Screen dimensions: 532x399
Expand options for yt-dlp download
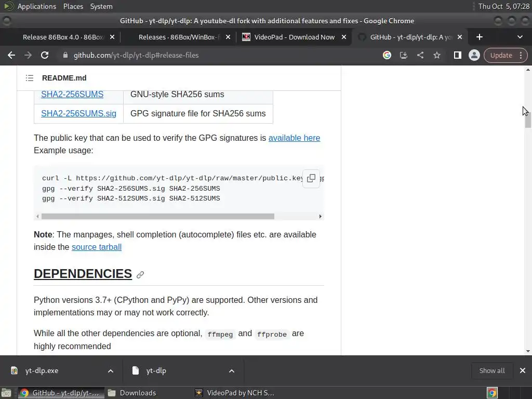coord(231,371)
